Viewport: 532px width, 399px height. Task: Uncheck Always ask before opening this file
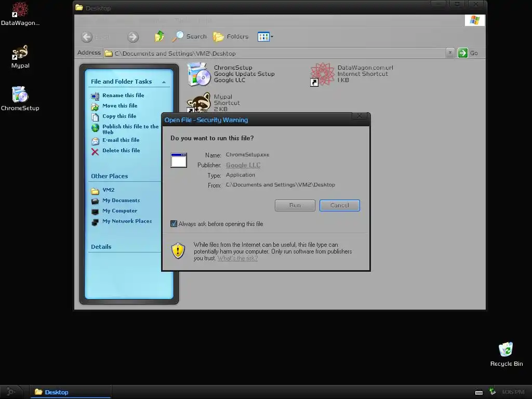[x=174, y=223]
